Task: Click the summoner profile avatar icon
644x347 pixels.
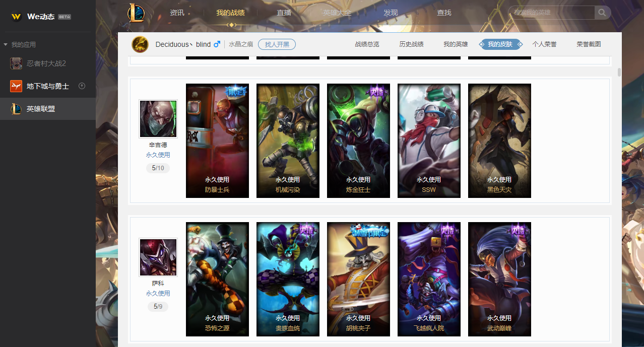Action: click(140, 44)
